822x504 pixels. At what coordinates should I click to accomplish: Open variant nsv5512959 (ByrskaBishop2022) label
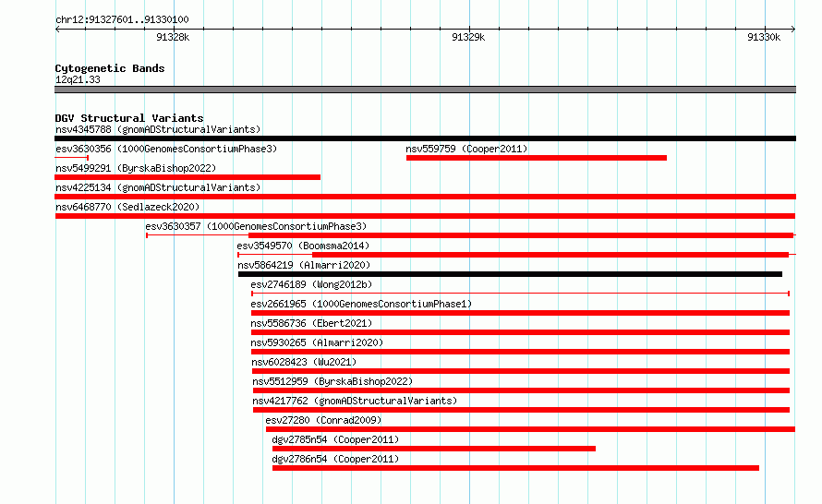pos(332,381)
